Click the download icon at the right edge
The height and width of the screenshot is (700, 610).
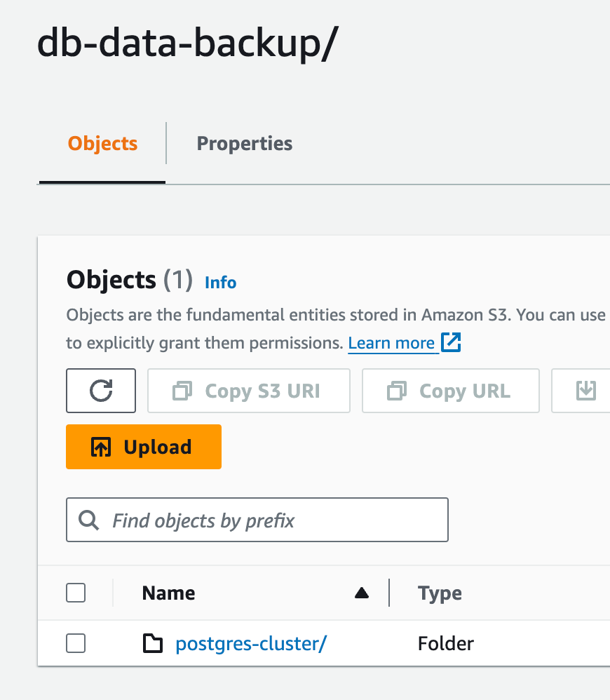[586, 391]
